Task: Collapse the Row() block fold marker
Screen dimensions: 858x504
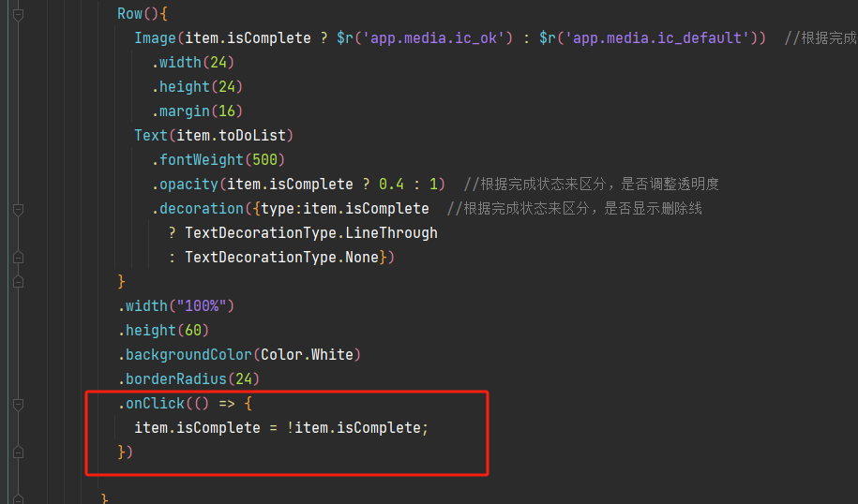Action: pos(18,15)
